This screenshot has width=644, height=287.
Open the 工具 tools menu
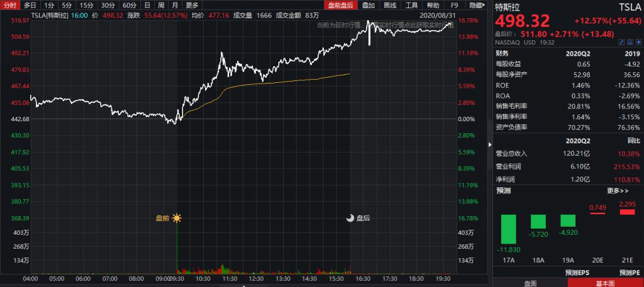[411, 5]
